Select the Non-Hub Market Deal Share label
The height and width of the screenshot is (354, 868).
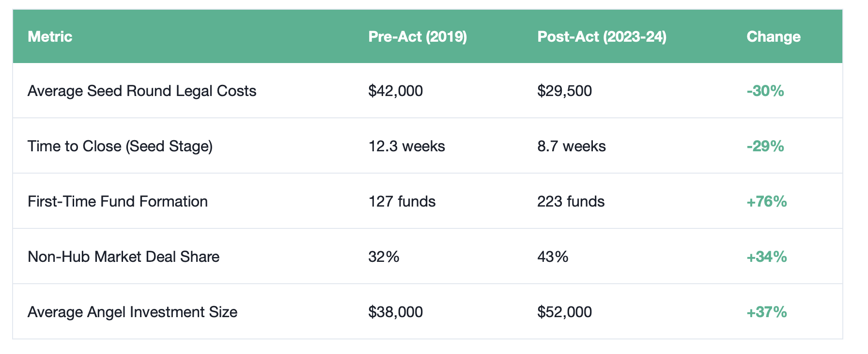pyautogui.click(x=124, y=257)
